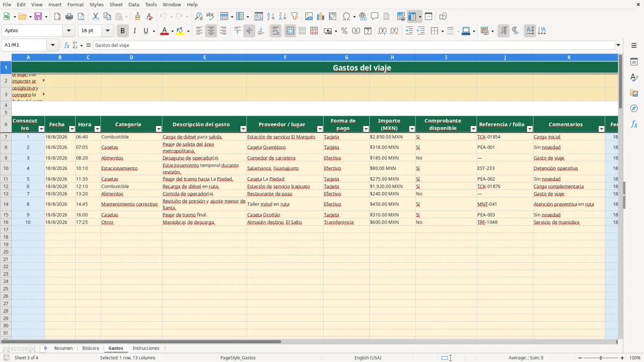Click Export as PDF icon

coord(57,17)
